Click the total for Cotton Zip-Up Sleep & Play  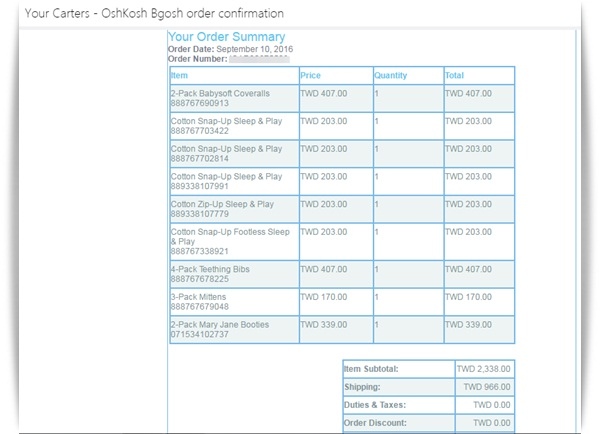[468, 204]
